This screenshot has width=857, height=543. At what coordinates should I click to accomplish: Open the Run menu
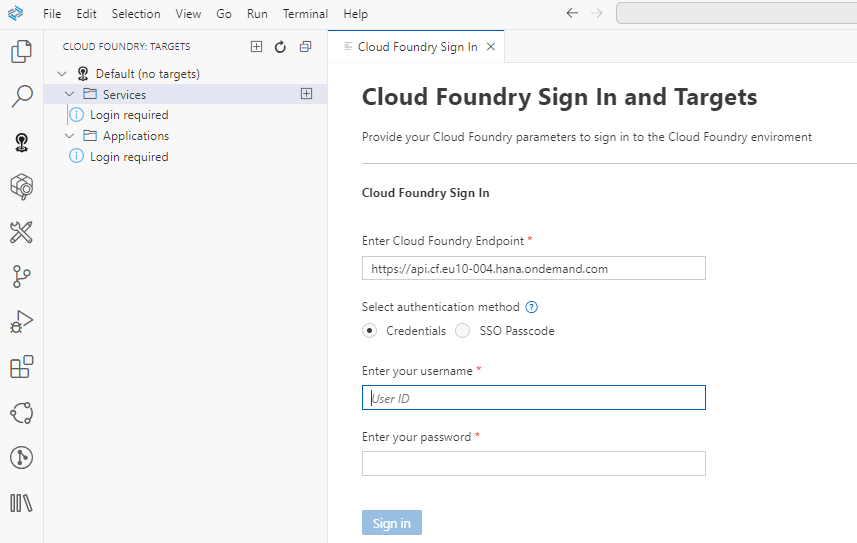(257, 14)
